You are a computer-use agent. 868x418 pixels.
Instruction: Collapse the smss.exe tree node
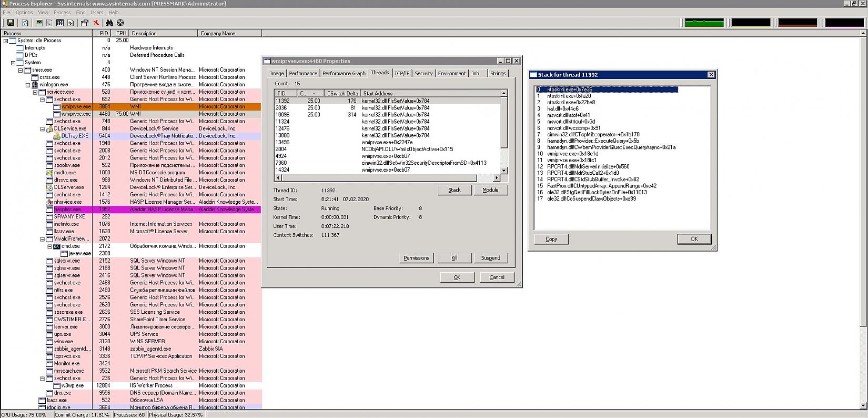[21, 70]
